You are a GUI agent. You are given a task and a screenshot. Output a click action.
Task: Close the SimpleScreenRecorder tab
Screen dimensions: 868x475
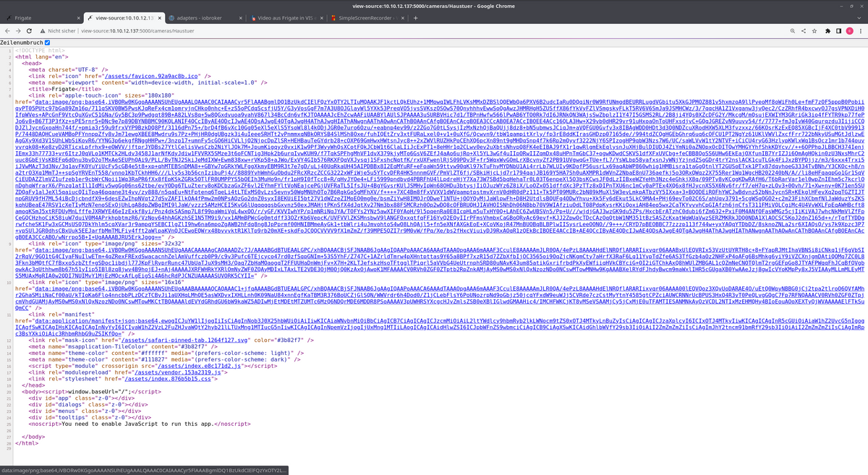[x=403, y=18]
